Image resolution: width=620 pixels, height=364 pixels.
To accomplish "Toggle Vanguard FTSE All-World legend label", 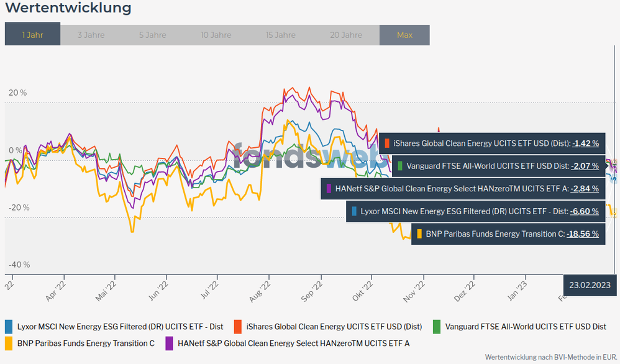I will click(x=526, y=326).
